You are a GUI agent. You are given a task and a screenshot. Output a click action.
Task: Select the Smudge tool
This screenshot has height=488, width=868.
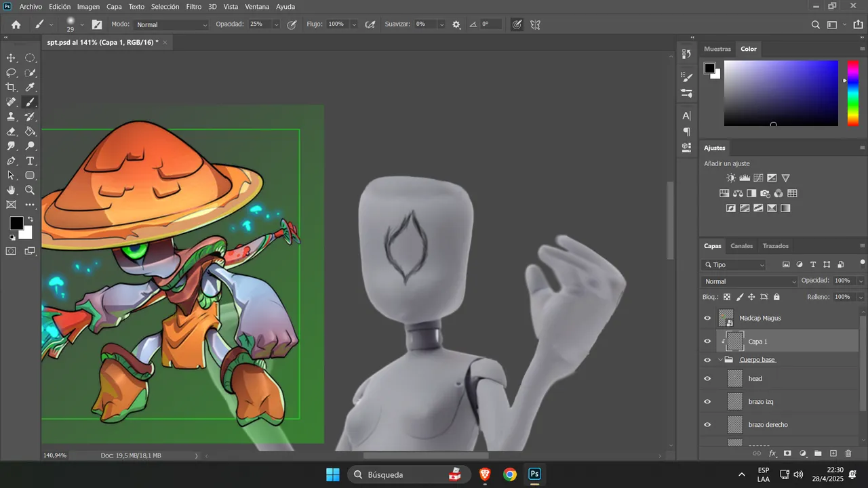point(12,146)
